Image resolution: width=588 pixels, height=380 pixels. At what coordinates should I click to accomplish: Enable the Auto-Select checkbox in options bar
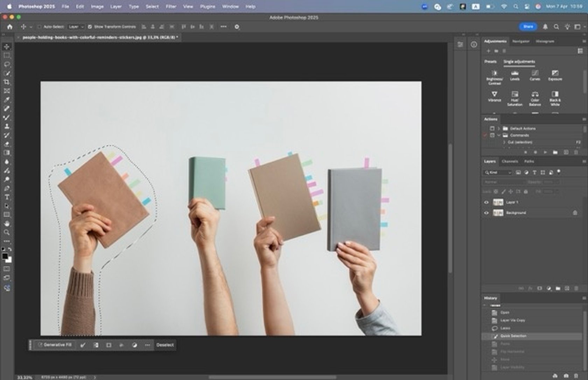pyautogui.click(x=40, y=26)
